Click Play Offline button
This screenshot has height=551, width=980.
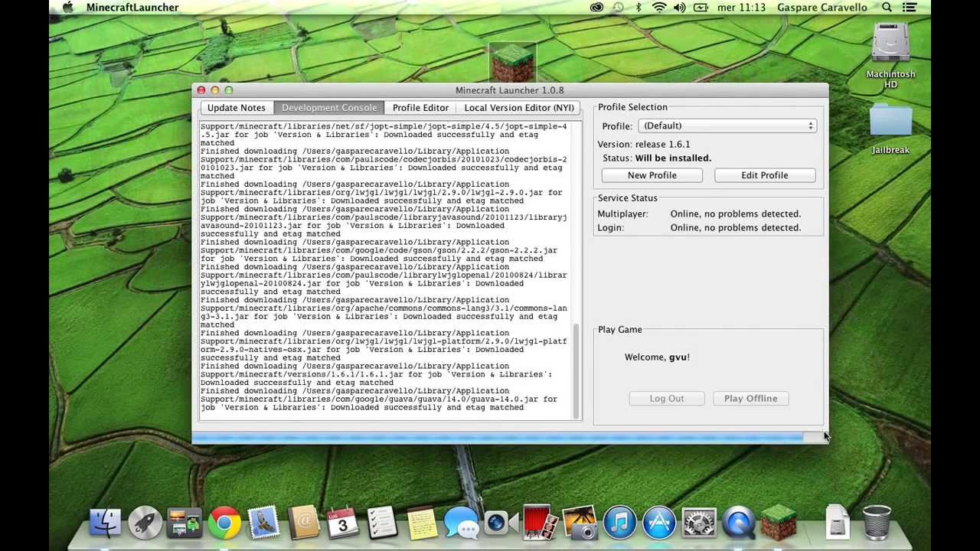pos(751,399)
